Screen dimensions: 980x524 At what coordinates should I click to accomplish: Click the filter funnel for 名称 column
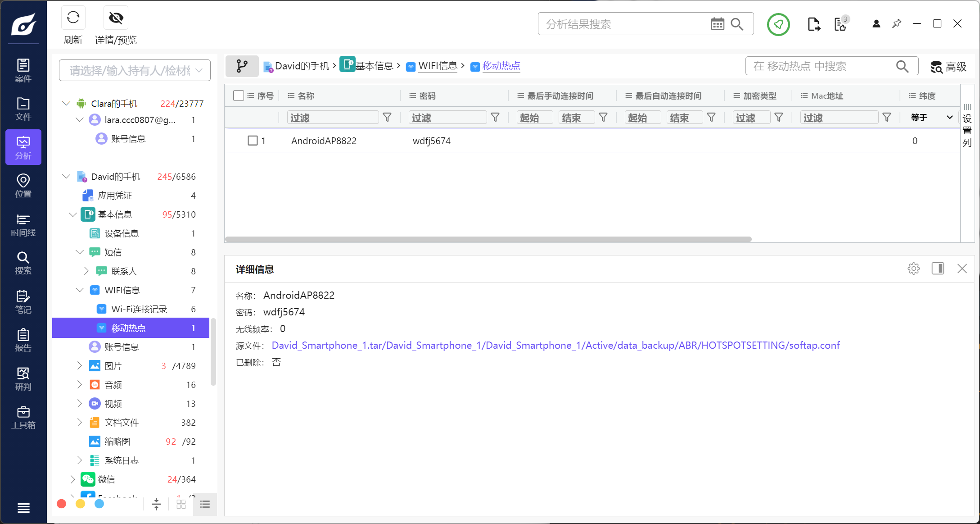tap(387, 118)
